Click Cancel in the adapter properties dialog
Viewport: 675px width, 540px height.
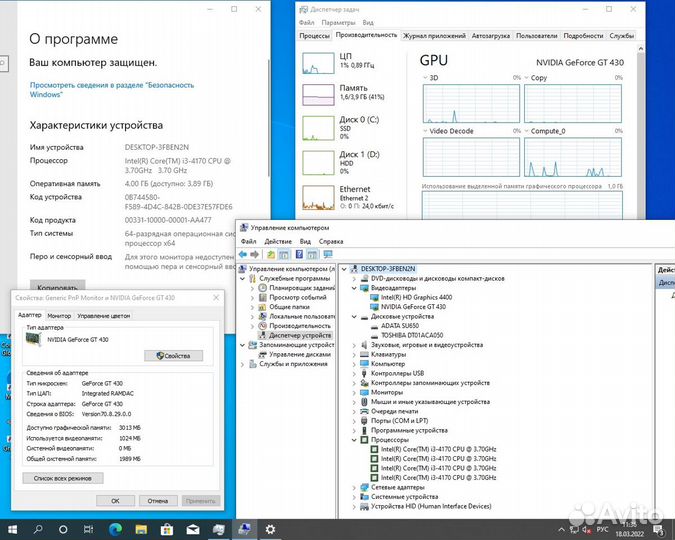pyautogui.click(x=158, y=501)
